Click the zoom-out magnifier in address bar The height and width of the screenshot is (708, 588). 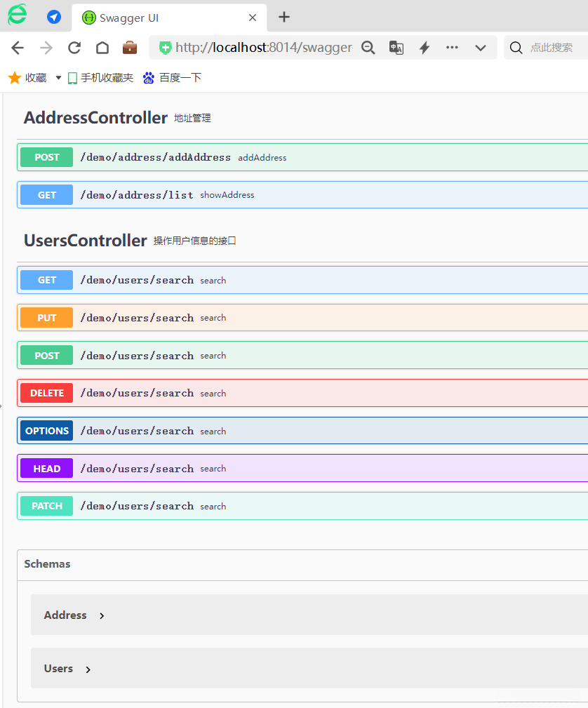point(368,48)
